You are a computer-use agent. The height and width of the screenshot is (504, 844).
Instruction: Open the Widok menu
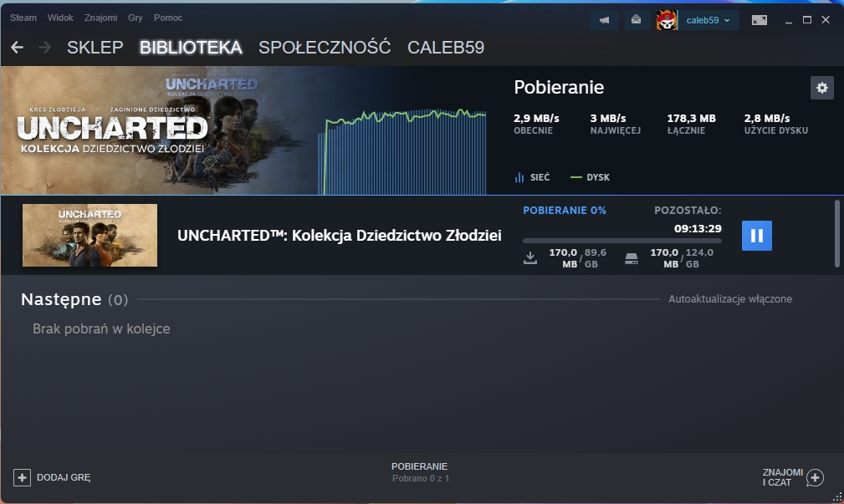(60, 18)
